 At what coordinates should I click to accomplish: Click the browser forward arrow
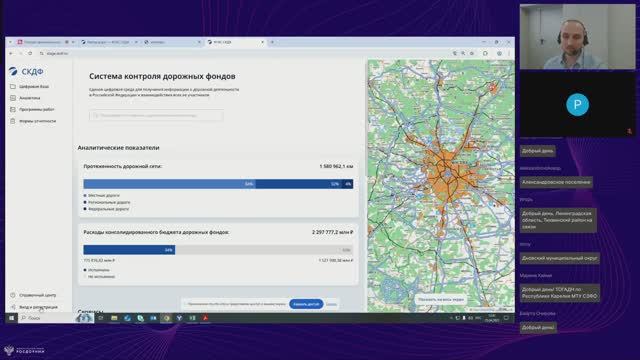(20, 53)
